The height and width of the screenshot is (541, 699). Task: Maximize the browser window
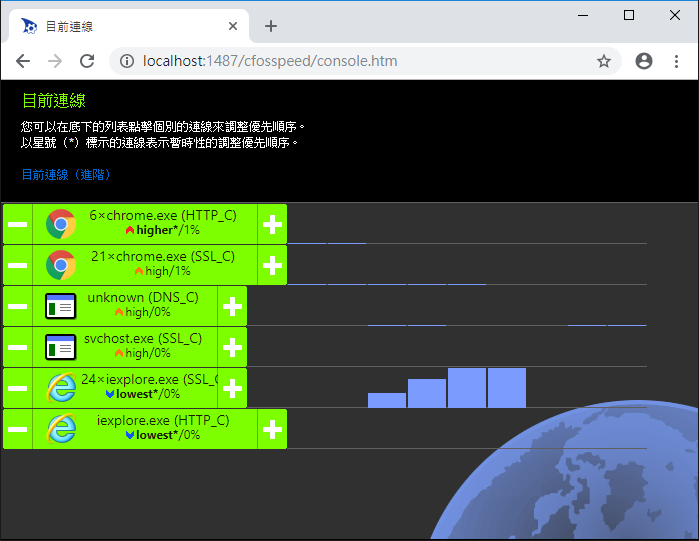[629, 15]
